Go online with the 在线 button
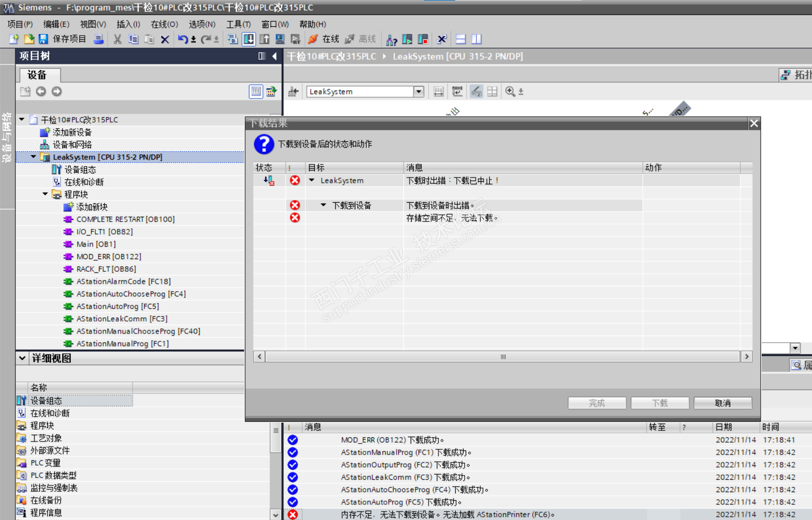Viewport: 812px width, 520px height. pyautogui.click(x=324, y=39)
